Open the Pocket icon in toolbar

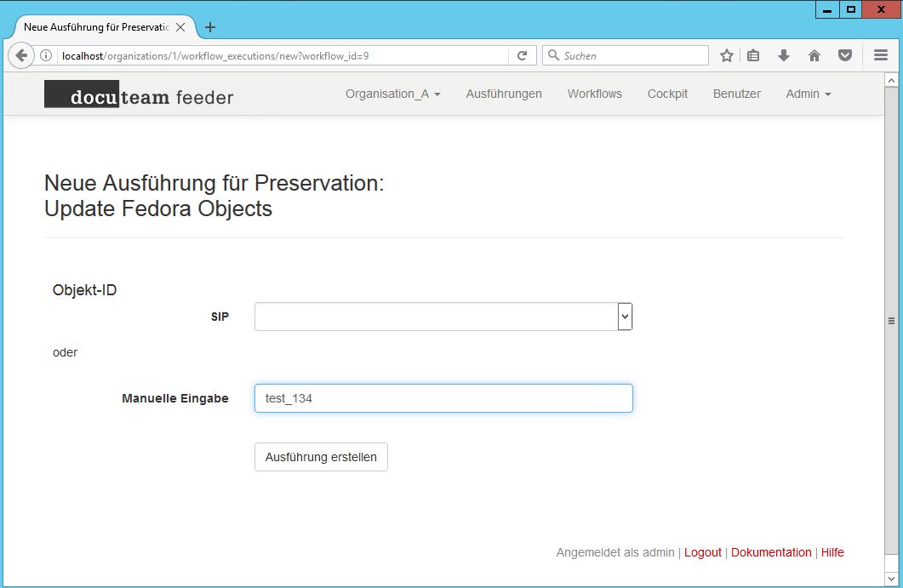[845, 56]
